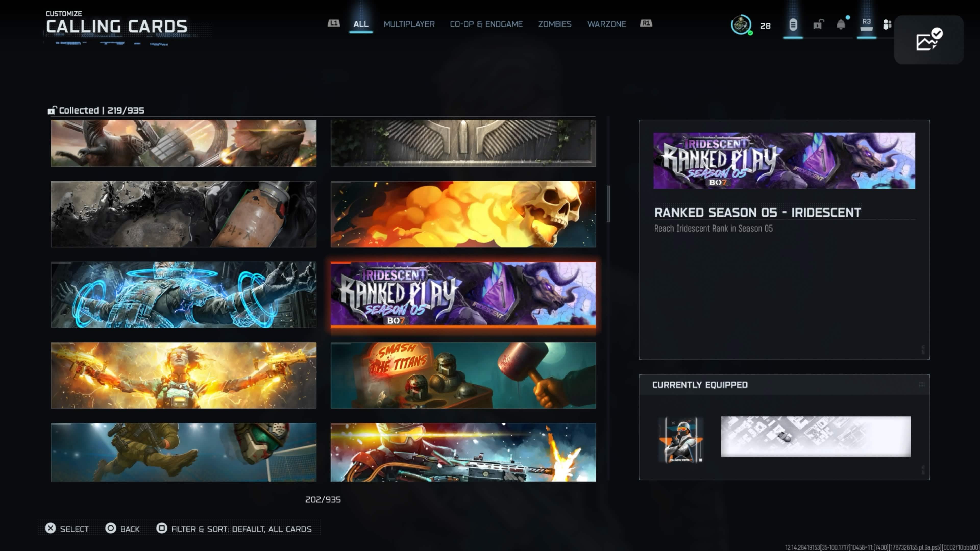Click the square button icon beside FILTER & SORT
Screen dimensions: 980x551
coord(162,528)
